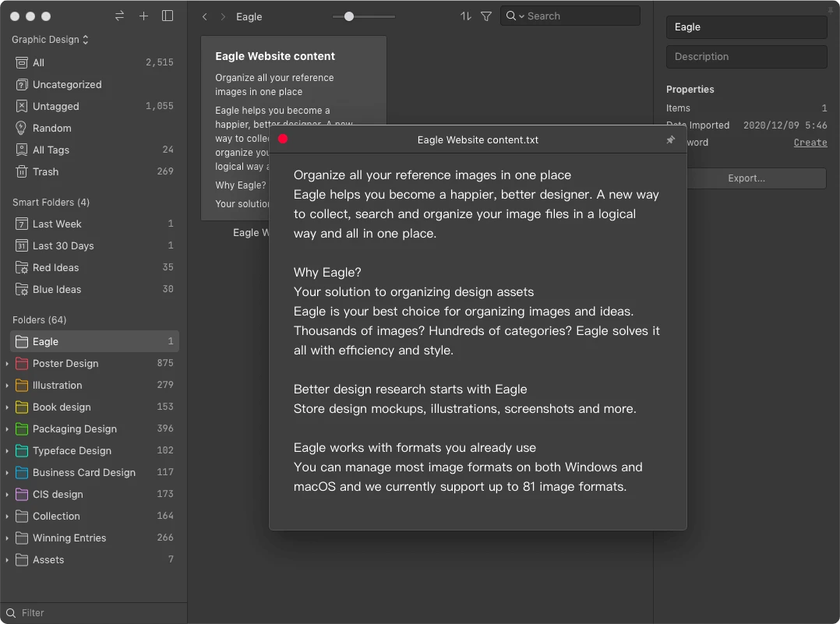Click the Create password link

(x=810, y=143)
